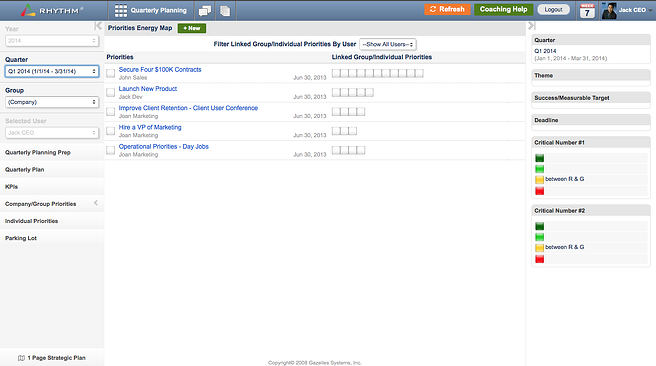Open 1 Page Strategic Plan map icon
The width and height of the screenshot is (656, 366).
[x=21, y=358]
